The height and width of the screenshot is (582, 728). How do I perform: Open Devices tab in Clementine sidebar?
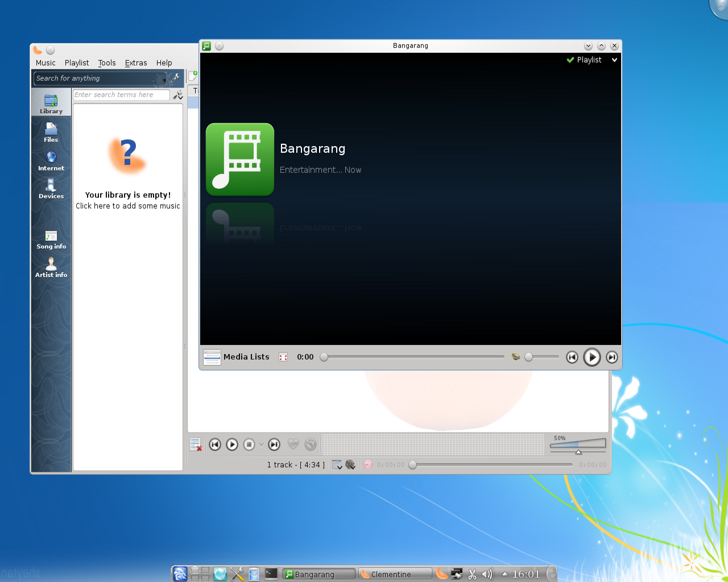click(51, 188)
